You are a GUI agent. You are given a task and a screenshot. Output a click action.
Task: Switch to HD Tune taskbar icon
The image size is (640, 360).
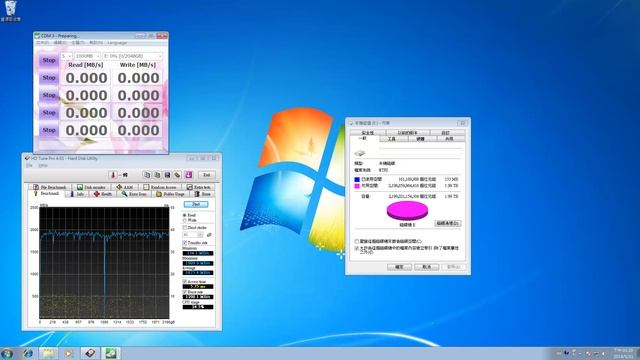click(90, 353)
